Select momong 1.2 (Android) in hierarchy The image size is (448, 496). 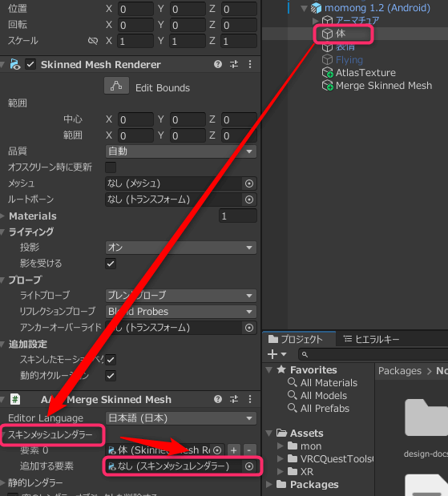click(377, 8)
